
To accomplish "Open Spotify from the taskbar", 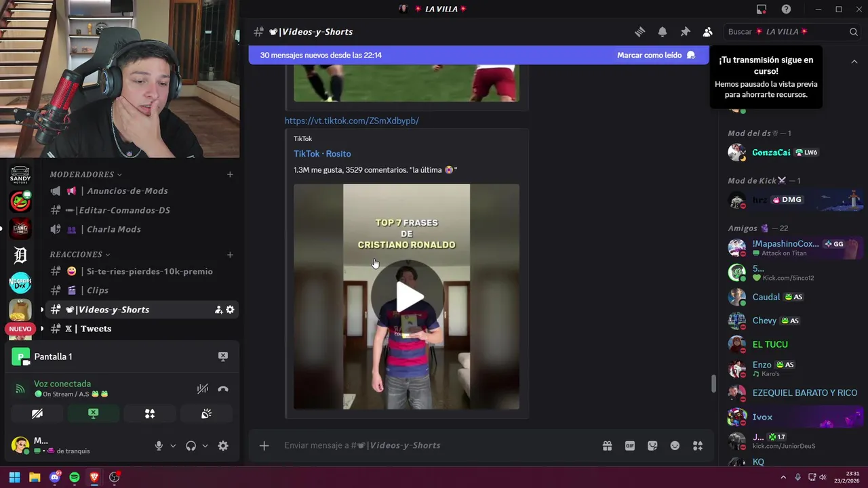I will [x=75, y=477].
